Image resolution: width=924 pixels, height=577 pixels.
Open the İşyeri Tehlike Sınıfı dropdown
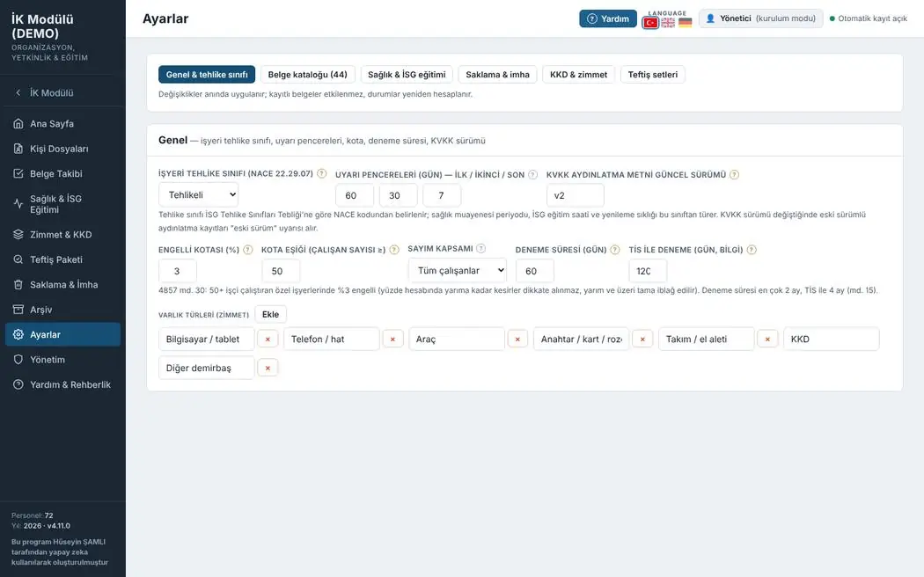click(199, 195)
